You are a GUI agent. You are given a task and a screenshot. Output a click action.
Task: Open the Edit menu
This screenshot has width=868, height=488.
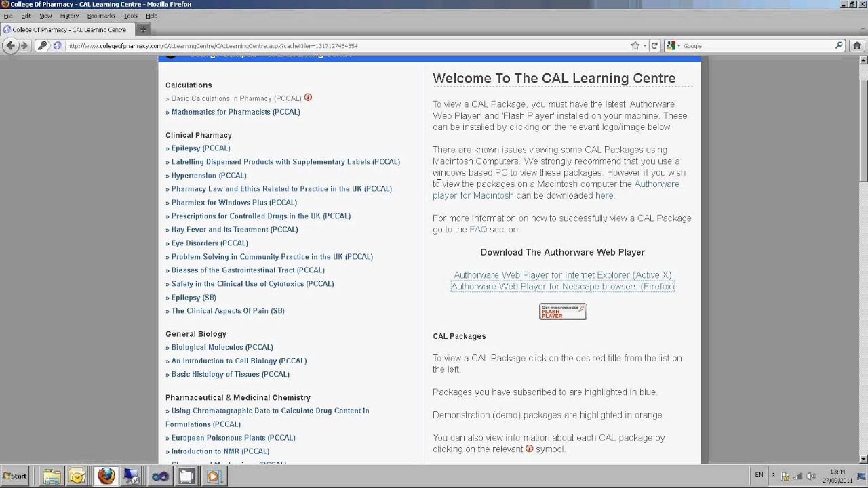[x=26, y=16]
